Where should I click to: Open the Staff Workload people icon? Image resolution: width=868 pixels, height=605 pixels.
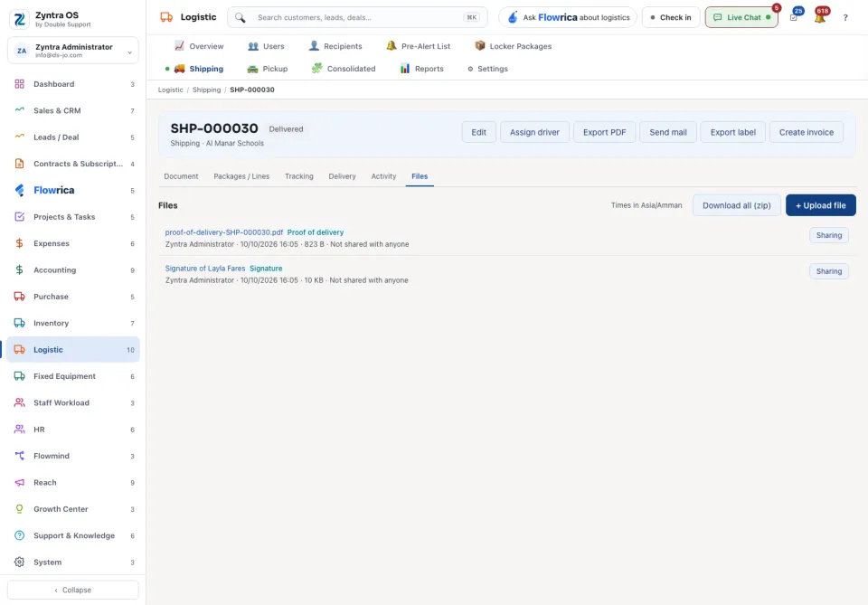click(19, 403)
